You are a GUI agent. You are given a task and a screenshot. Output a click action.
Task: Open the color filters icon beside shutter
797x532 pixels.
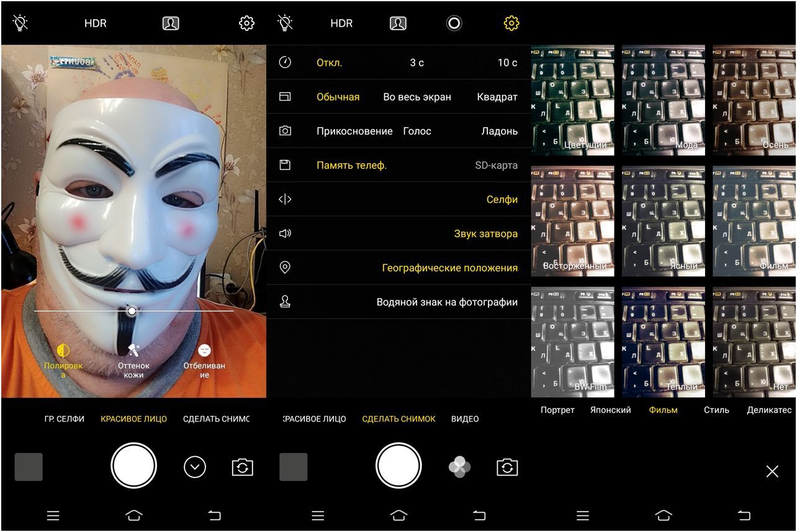pos(459,467)
